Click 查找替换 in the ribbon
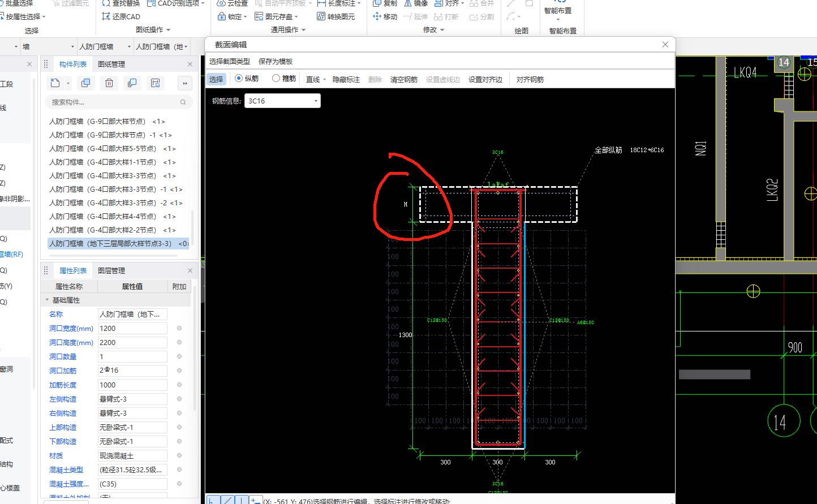 [121, 3]
